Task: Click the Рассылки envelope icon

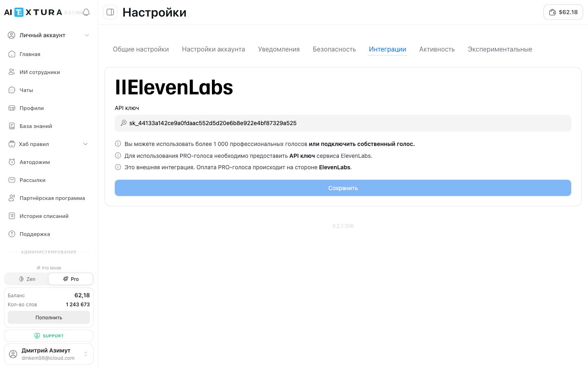Action: (12, 180)
